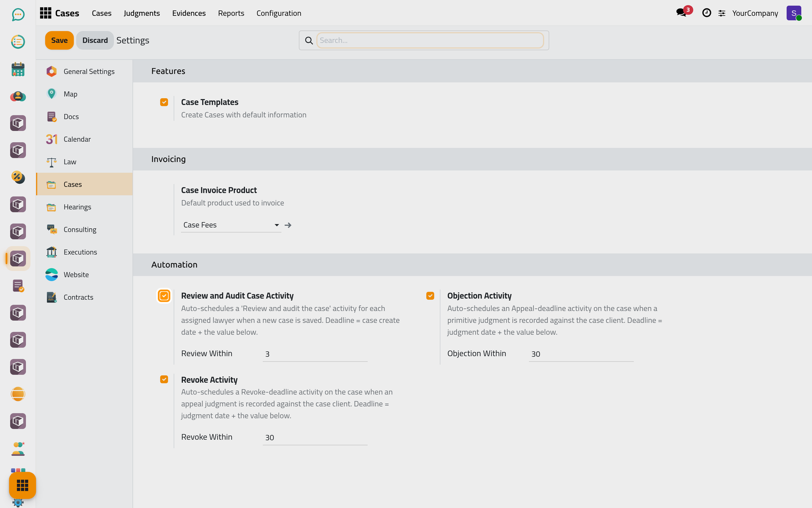This screenshot has width=812, height=508.
Task: Click the search magnifier icon
Action: [309, 41]
